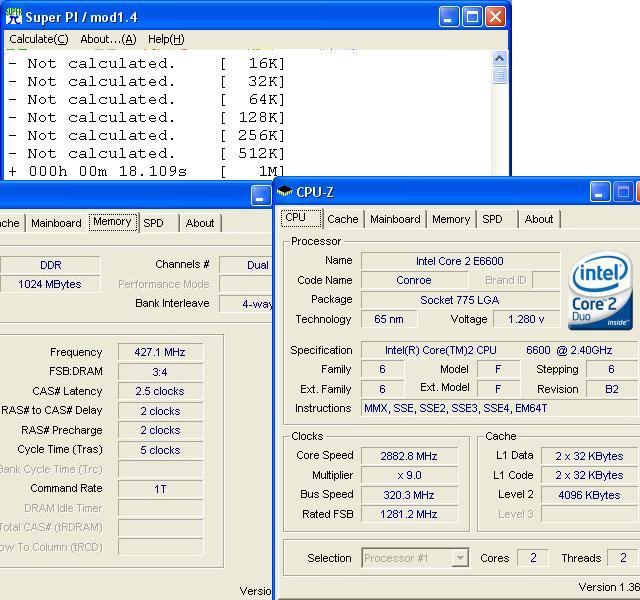Image resolution: width=640 pixels, height=600 pixels.
Task: Click the '4-way' bank interleave value
Action: [246, 304]
